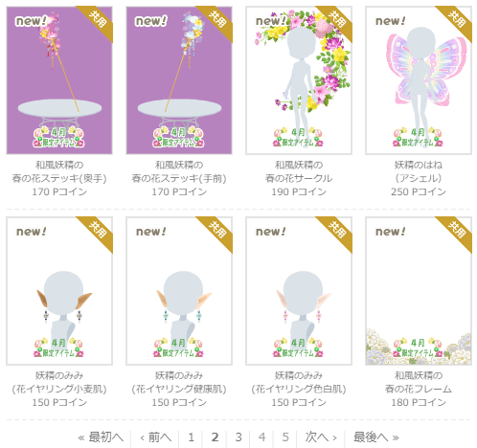Choose the elf ears 小麦肌 item image

pyautogui.click(x=59, y=291)
